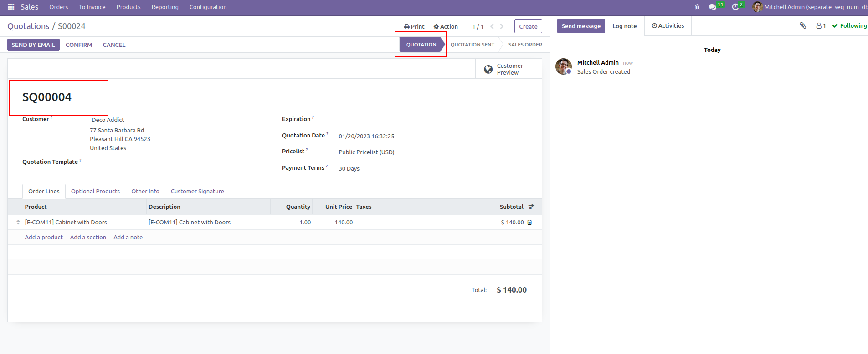Switch to the Other Info tab
The width and height of the screenshot is (868, 354).
click(x=145, y=191)
